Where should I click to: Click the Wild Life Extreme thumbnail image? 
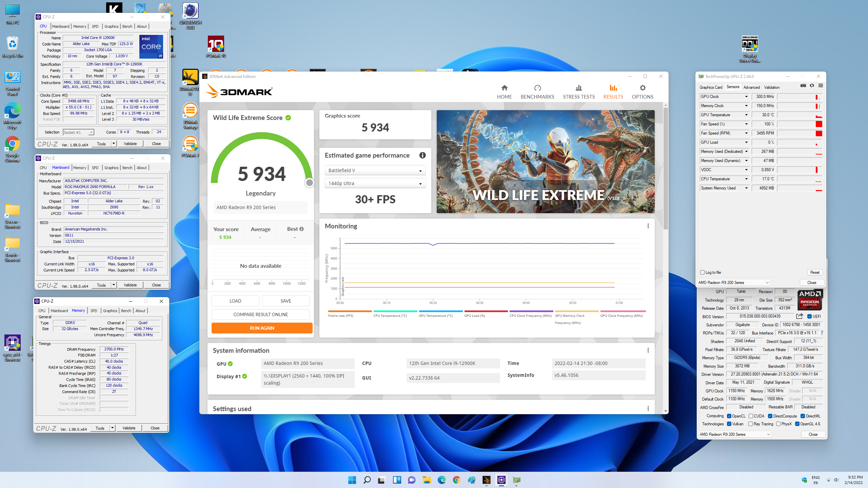click(545, 161)
